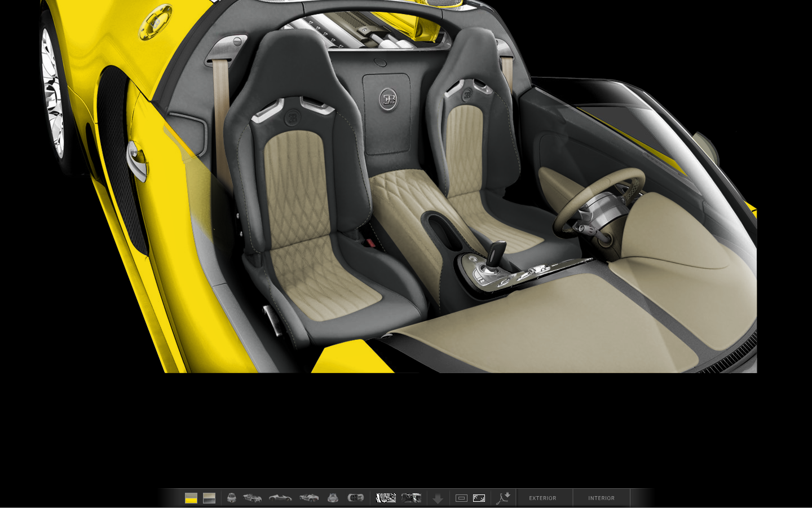Click the Bugatti emblem between the seats
This screenshot has height=508, width=812.
(x=388, y=100)
